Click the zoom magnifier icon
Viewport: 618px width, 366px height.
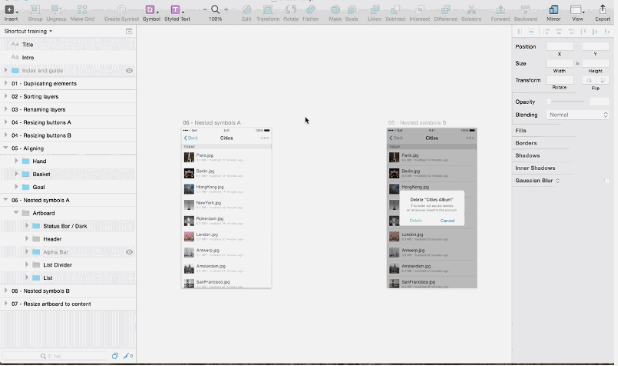215,9
